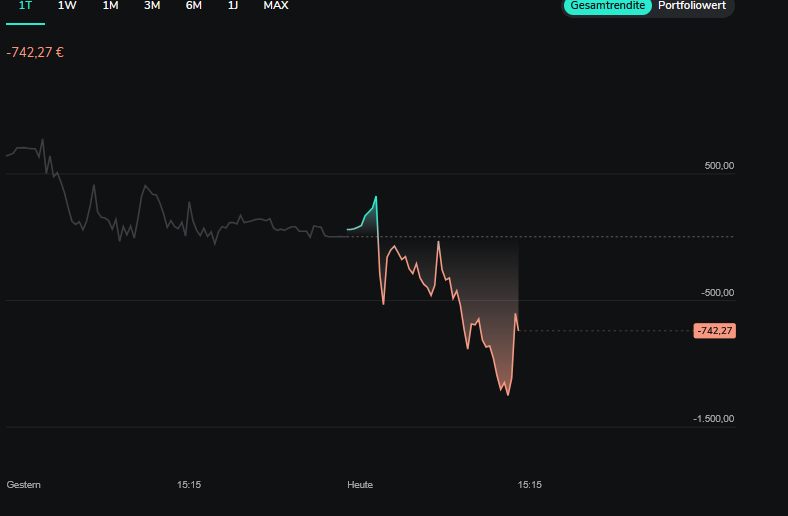Click the -1.500,00 axis label
This screenshot has height=516, width=788.
coord(713,419)
